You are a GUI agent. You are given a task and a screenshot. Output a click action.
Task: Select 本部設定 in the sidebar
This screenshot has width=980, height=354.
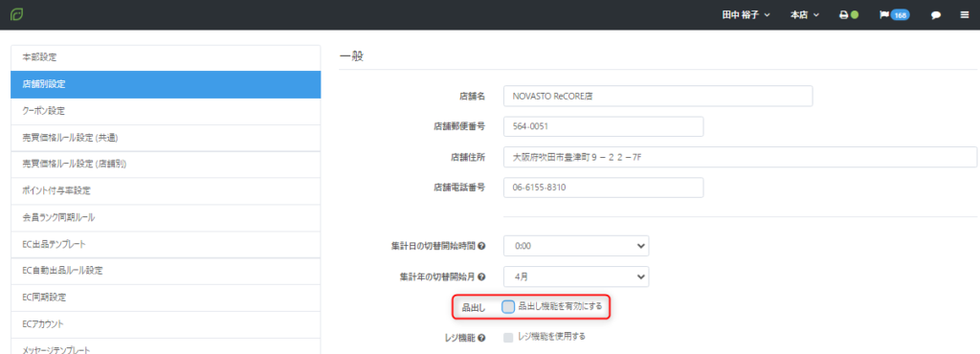tap(166, 57)
